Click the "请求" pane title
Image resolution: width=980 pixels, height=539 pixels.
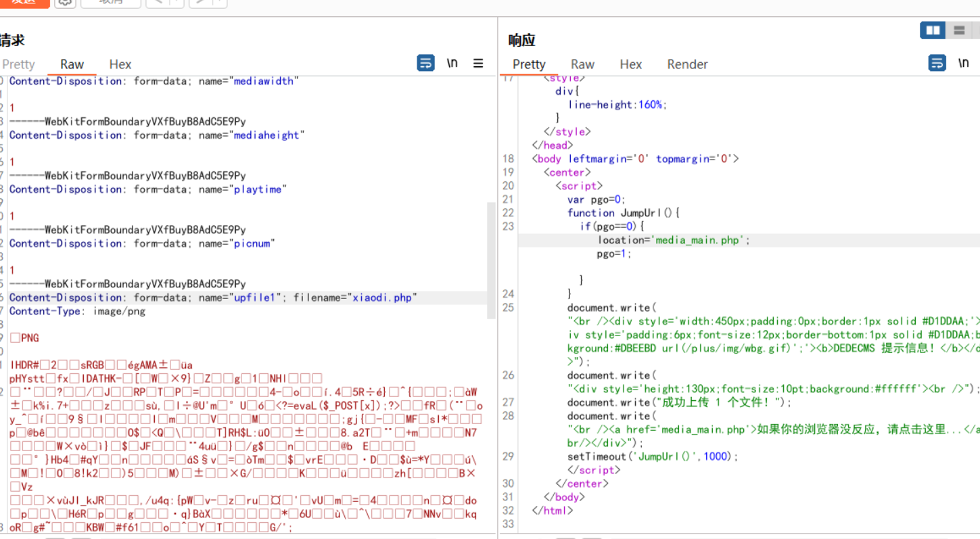point(12,41)
